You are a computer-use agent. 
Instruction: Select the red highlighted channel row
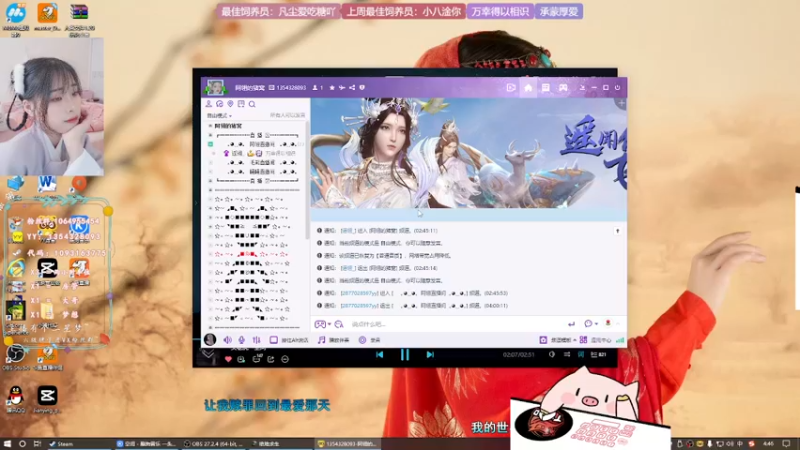[253, 254]
